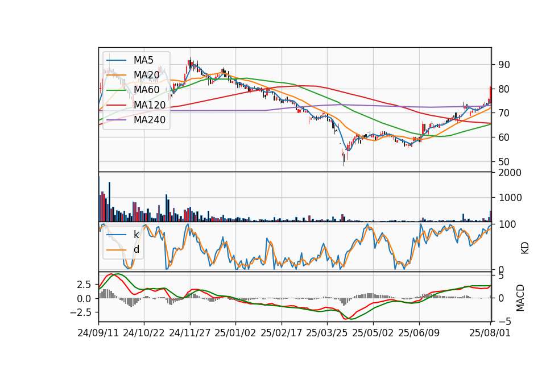Click the MA60 legend label
This screenshot has width=546, height=392.
pos(146,90)
